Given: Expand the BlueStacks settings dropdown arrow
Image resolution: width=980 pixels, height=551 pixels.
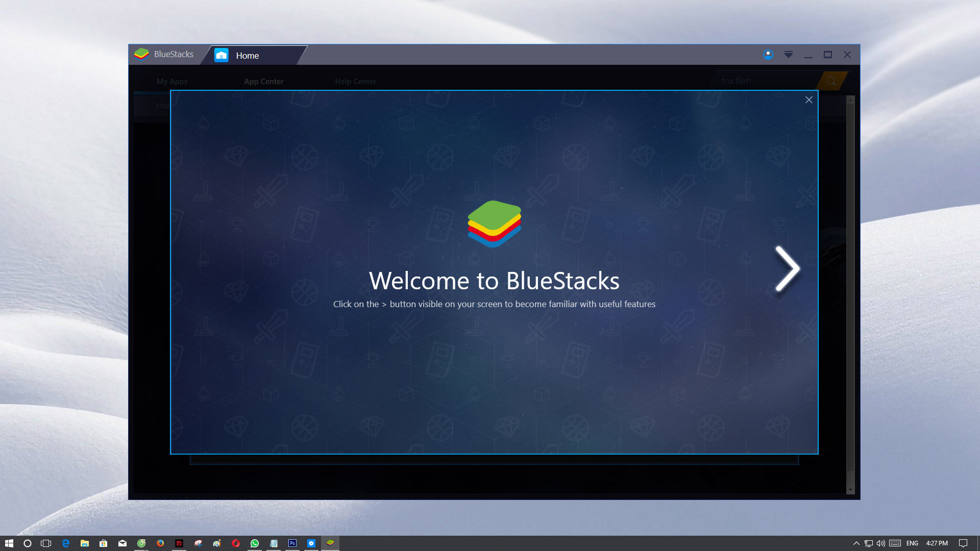Looking at the screenshot, I should click(x=788, y=55).
